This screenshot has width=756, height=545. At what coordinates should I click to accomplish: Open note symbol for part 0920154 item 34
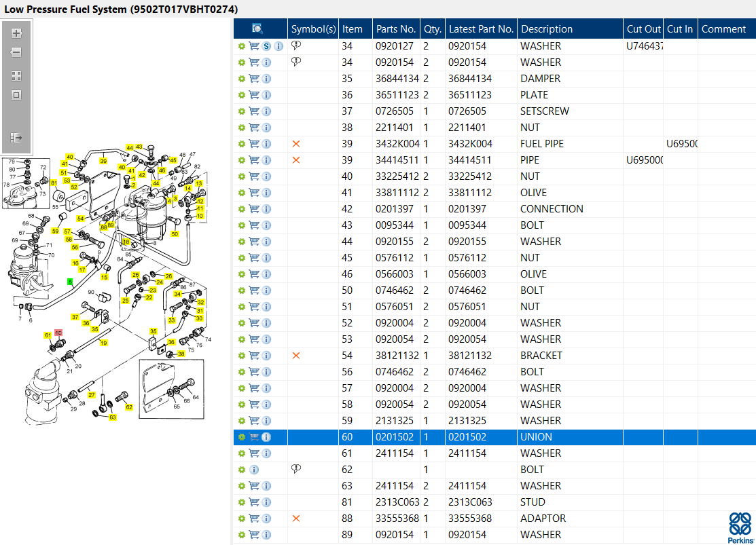(x=295, y=62)
